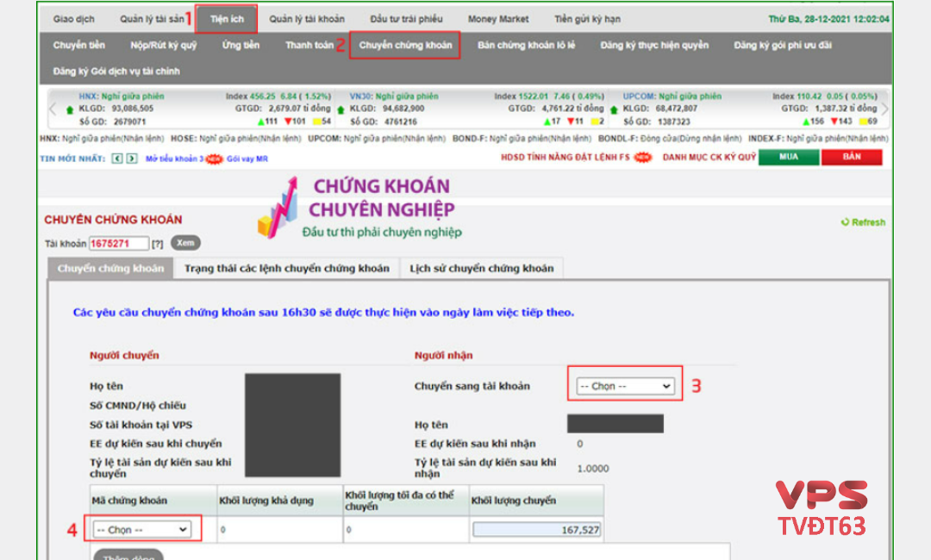Screen dimensions: 931x560
Task: Click the VN30: Nghỉ giữa phiên label
Action: coord(394,96)
